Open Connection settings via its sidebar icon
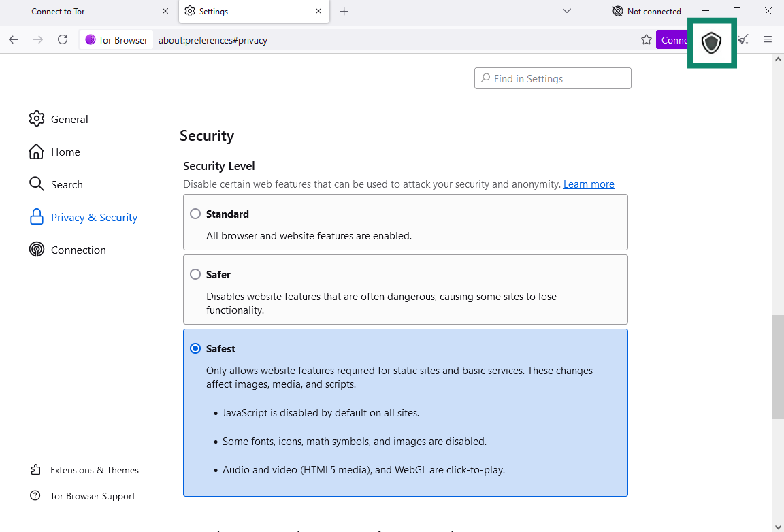The image size is (784, 532). tap(37, 250)
